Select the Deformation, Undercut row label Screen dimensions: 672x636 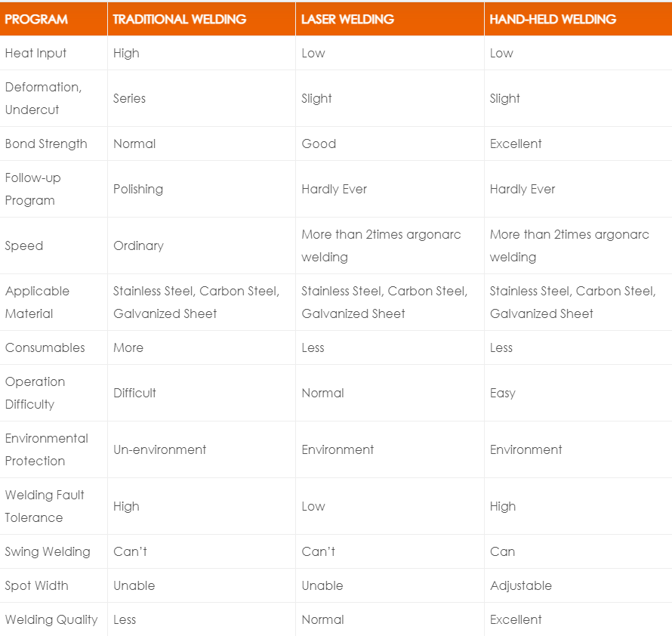(x=43, y=98)
